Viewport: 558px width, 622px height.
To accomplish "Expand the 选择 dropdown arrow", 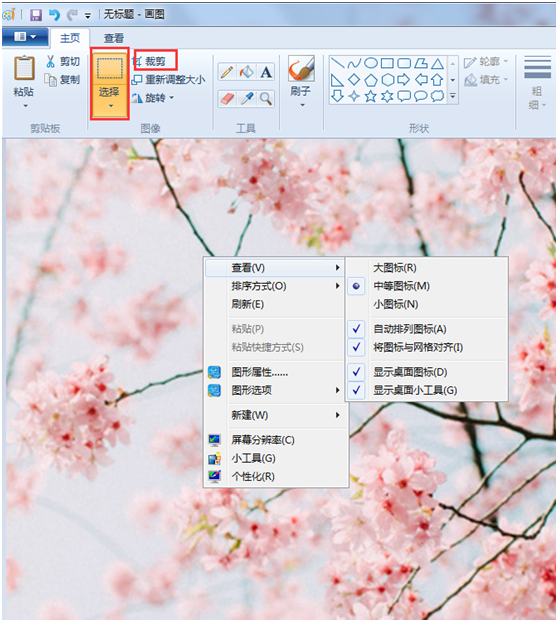I will pyautogui.click(x=110, y=106).
